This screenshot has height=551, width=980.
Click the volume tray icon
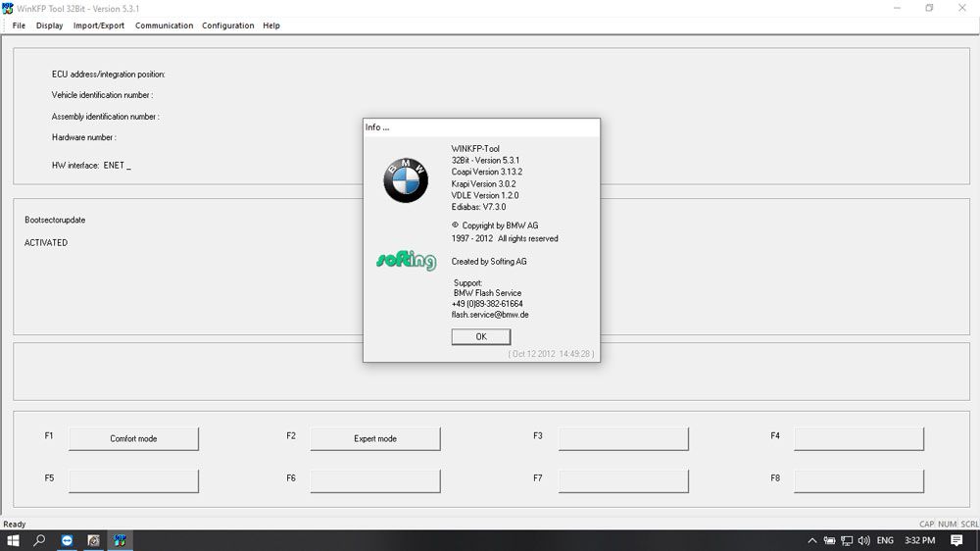coord(864,540)
